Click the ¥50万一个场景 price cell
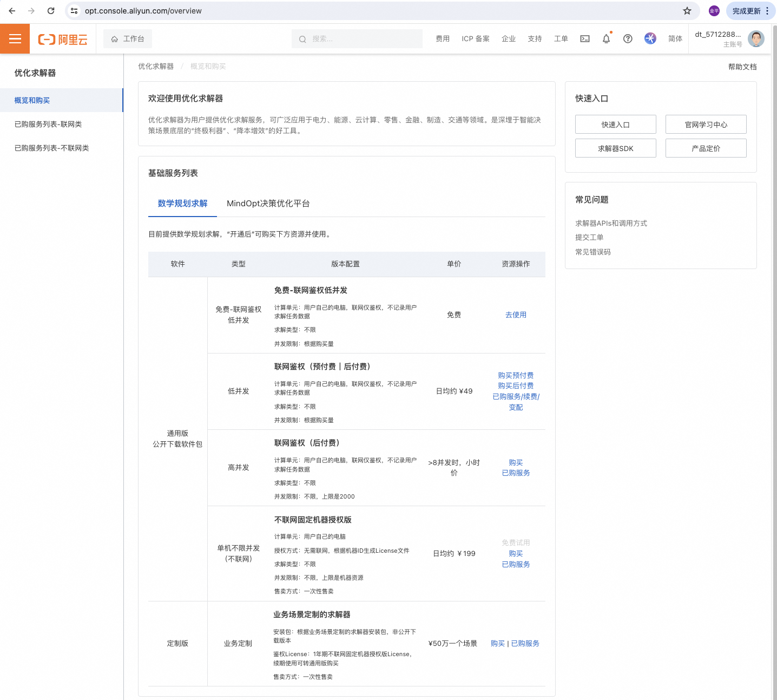 pos(453,643)
